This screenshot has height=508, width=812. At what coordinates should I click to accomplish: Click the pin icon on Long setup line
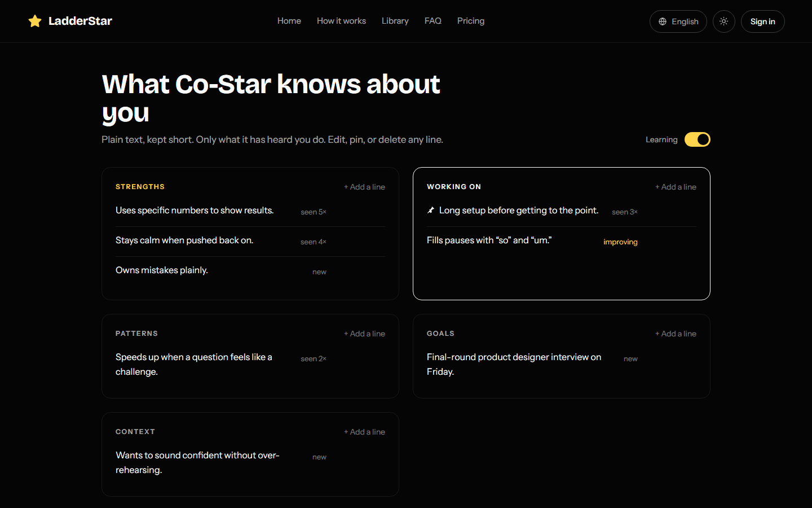point(431,211)
